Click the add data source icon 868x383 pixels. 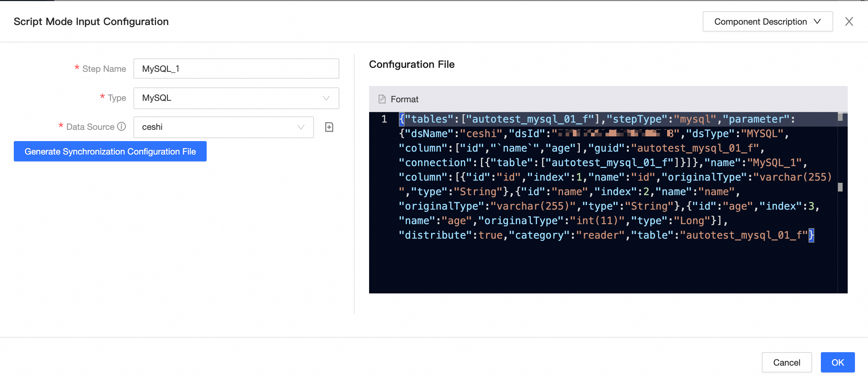(x=329, y=127)
